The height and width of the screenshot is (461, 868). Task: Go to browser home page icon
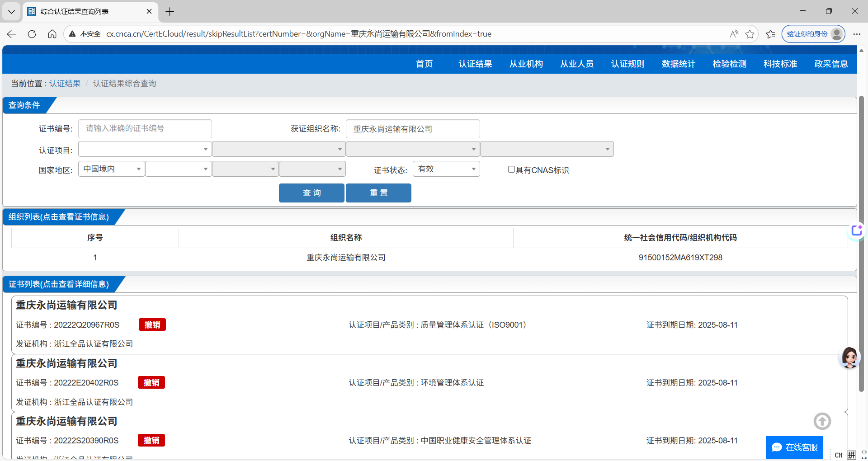pyautogui.click(x=52, y=34)
